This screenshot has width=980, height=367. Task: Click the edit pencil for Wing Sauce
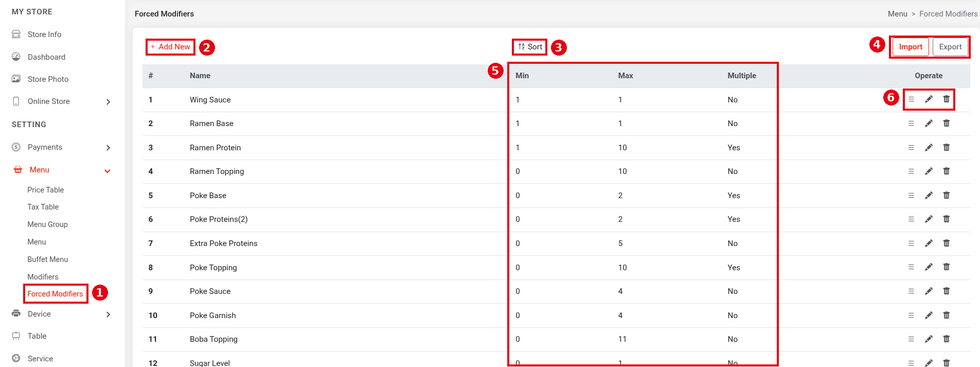pos(929,99)
